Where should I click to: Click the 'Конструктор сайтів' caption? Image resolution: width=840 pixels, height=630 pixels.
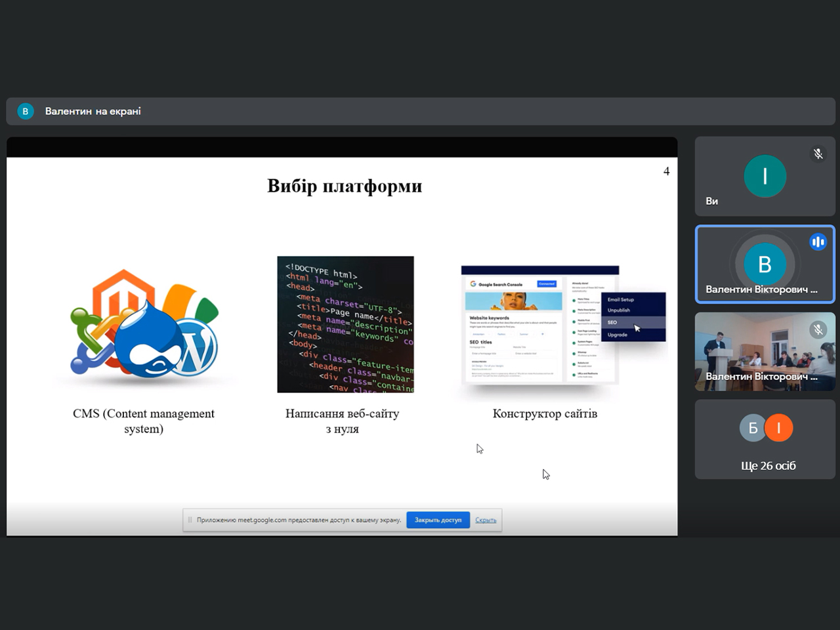[545, 413]
